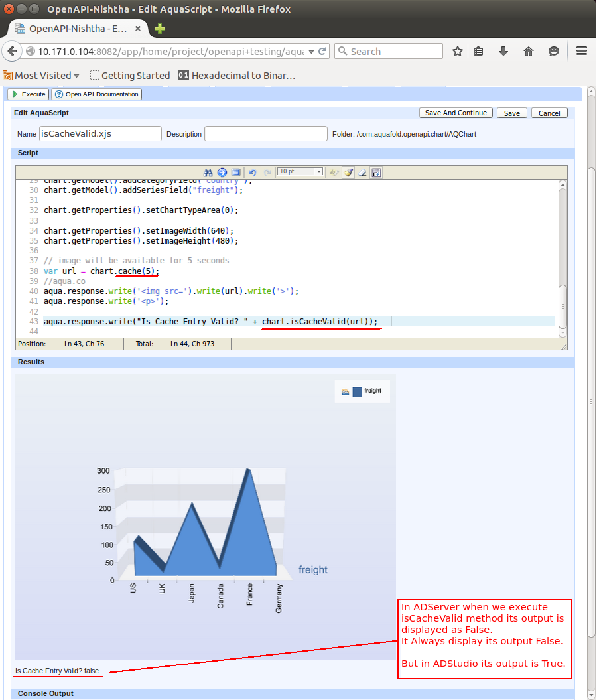Undo the last edit in script editor
Image resolution: width=597 pixels, height=700 pixels.
tap(253, 173)
